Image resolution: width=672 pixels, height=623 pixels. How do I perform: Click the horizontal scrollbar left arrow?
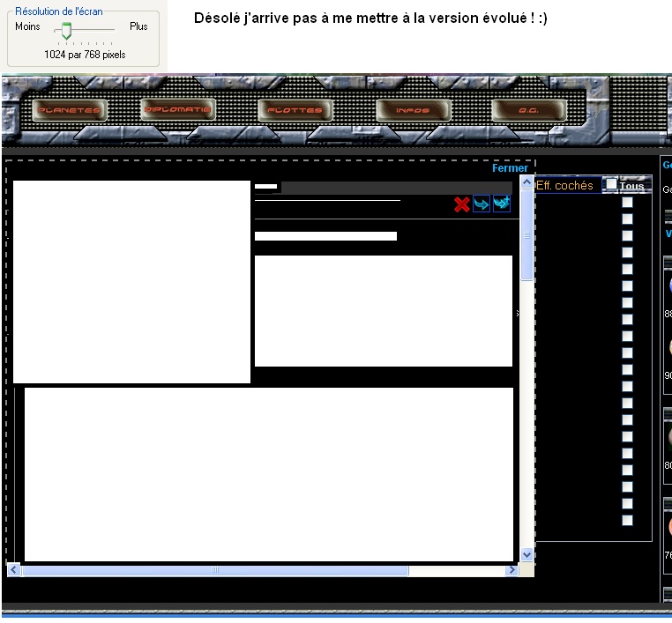pos(14,570)
